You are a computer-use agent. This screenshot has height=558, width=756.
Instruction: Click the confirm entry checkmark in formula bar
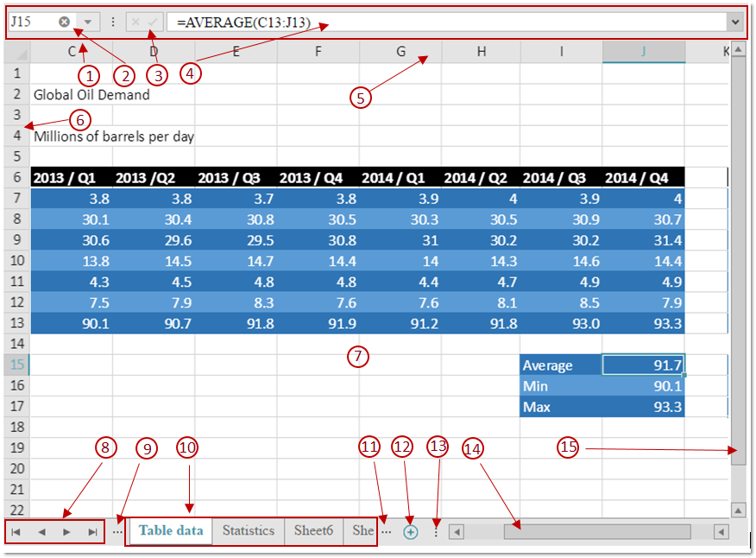tap(153, 22)
